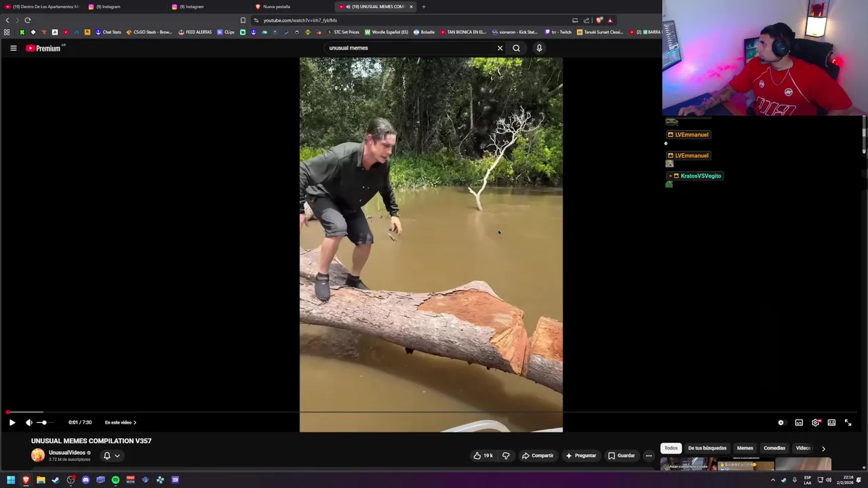Open the player settings gear
Image resolution: width=868 pixels, height=488 pixels.
click(816, 422)
